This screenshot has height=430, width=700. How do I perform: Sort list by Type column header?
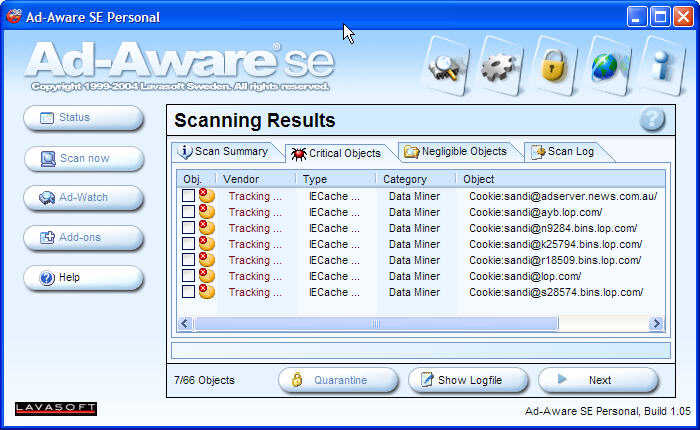tap(336, 179)
